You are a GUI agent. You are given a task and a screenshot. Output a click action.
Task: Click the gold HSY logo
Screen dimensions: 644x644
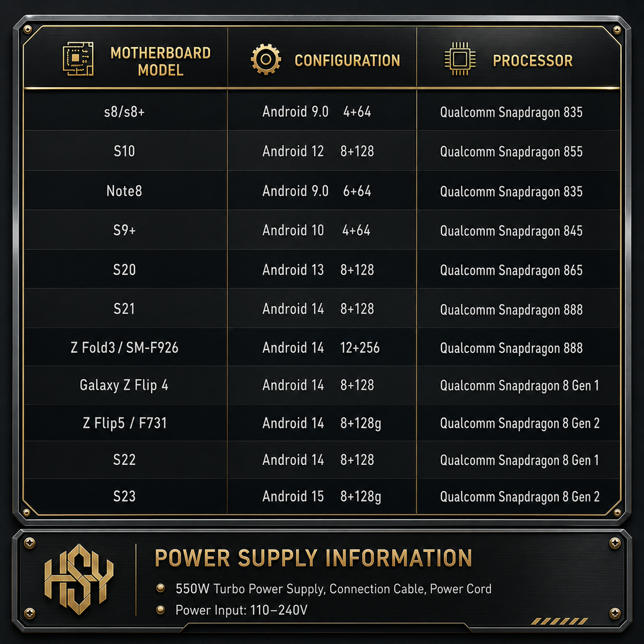click(79, 580)
